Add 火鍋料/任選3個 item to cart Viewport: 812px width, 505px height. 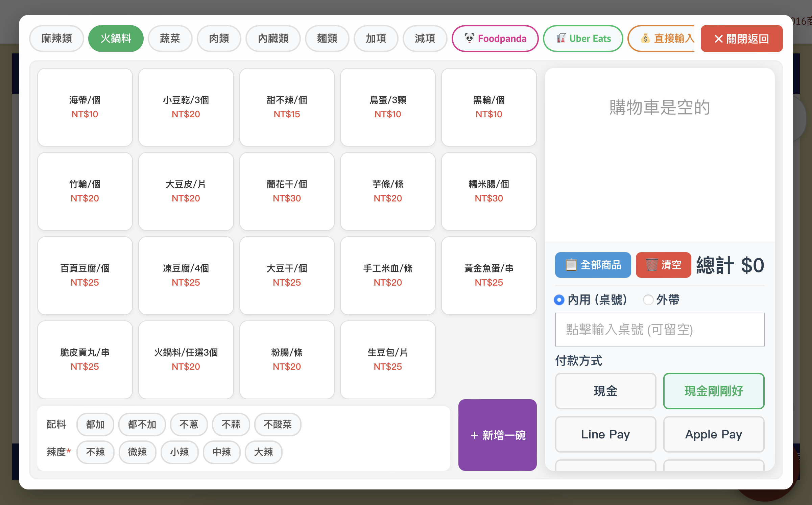(186, 360)
